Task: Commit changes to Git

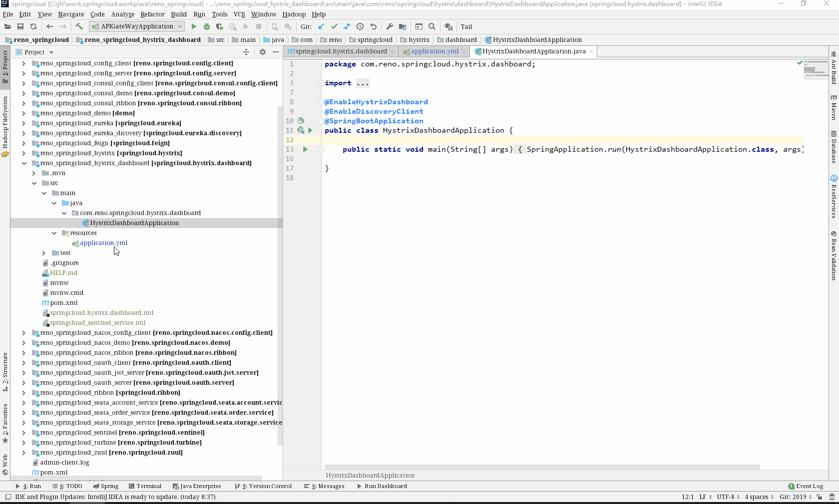Action: pyautogui.click(x=334, y=26)
